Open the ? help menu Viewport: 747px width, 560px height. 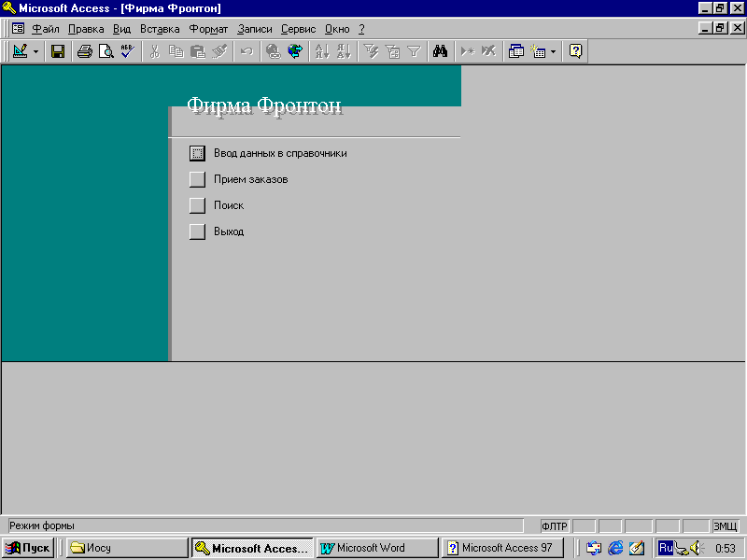[361, 29]
